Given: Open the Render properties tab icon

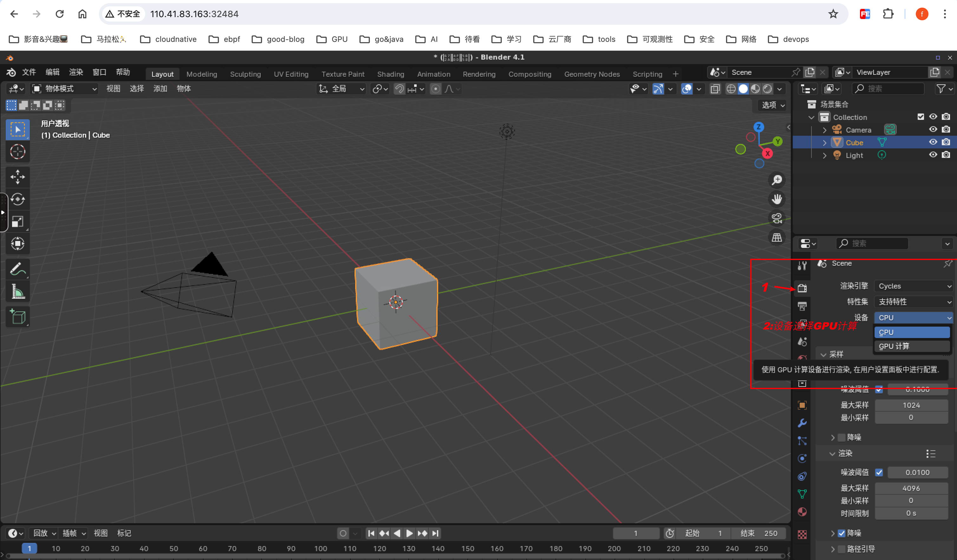Looking at the screenshot, I should [802, 288].
